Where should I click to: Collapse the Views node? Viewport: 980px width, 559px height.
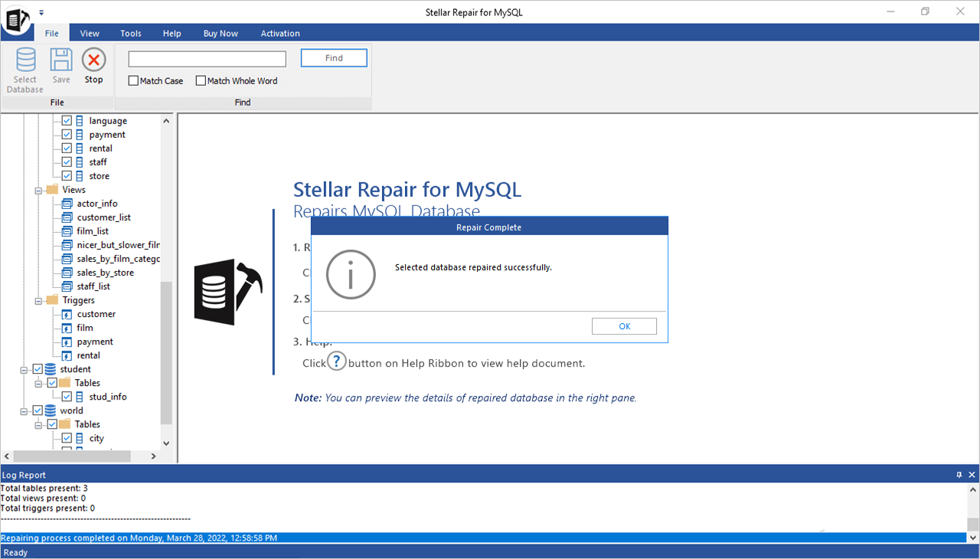pos(39,190)
